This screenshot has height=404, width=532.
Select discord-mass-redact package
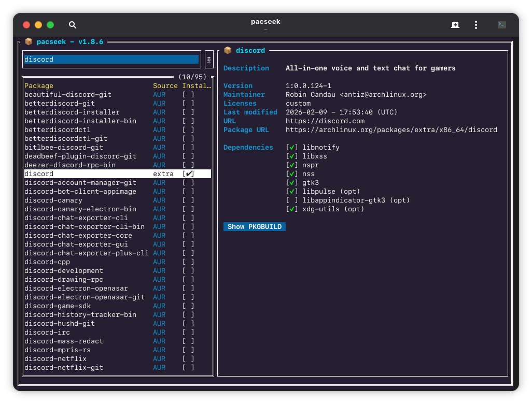pos(117,341)
